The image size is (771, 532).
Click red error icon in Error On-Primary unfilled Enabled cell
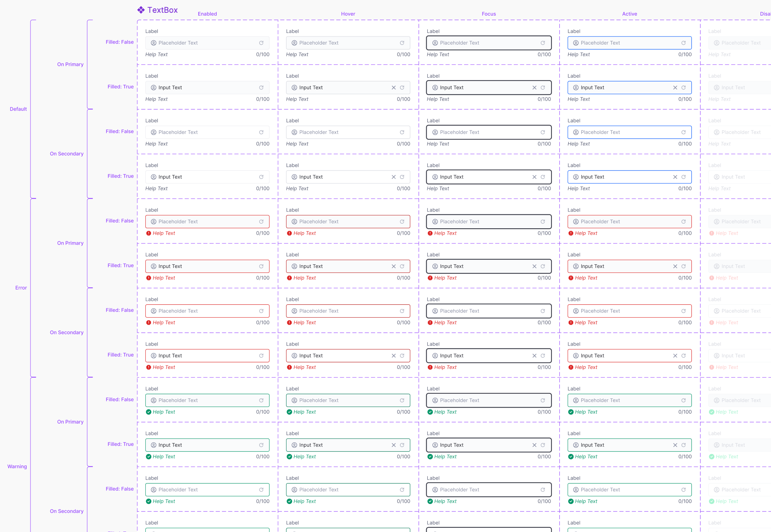(x=149, y=233)
